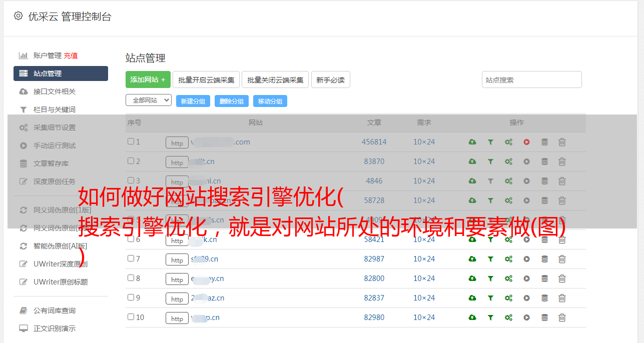This screenshot has width=644, height=343.
Task: Open 智能伪原创[AI版] in the sidebar
Action: (60, 246)
